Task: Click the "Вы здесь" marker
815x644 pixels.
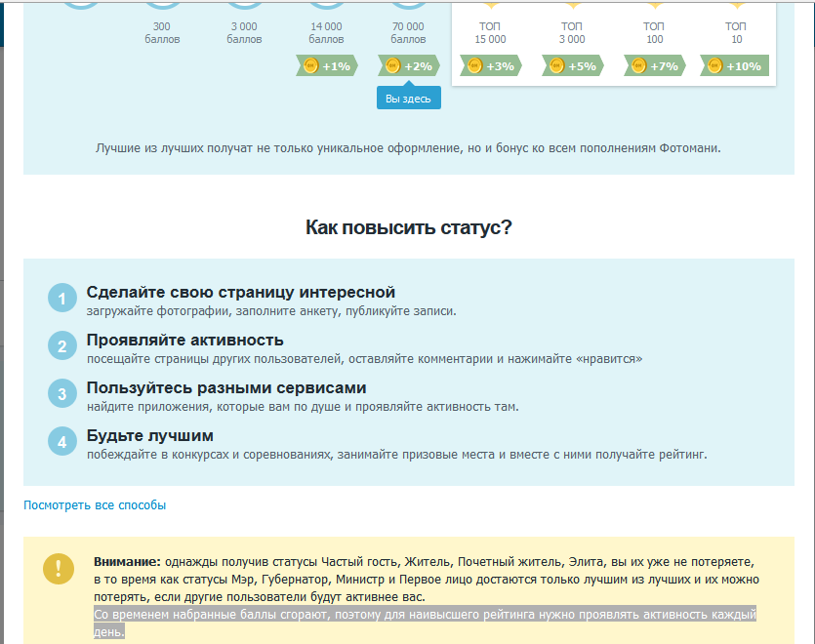Action: tap(409, 98)
